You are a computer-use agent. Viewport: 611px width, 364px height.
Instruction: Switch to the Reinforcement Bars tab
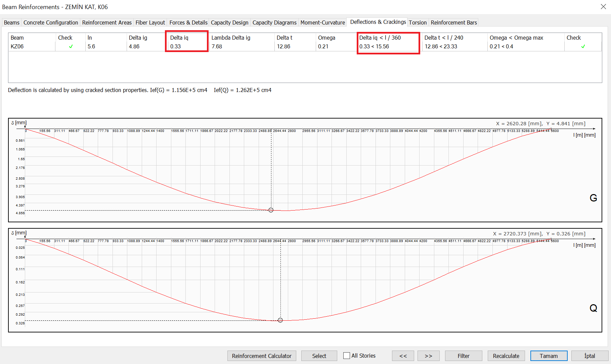pyautogui.click(x=453, y=22)
